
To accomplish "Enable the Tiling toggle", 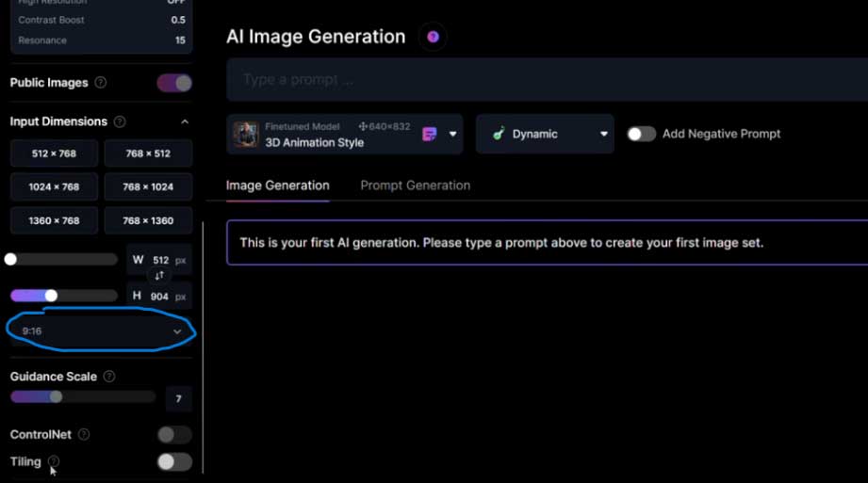I will coord(174,461).
